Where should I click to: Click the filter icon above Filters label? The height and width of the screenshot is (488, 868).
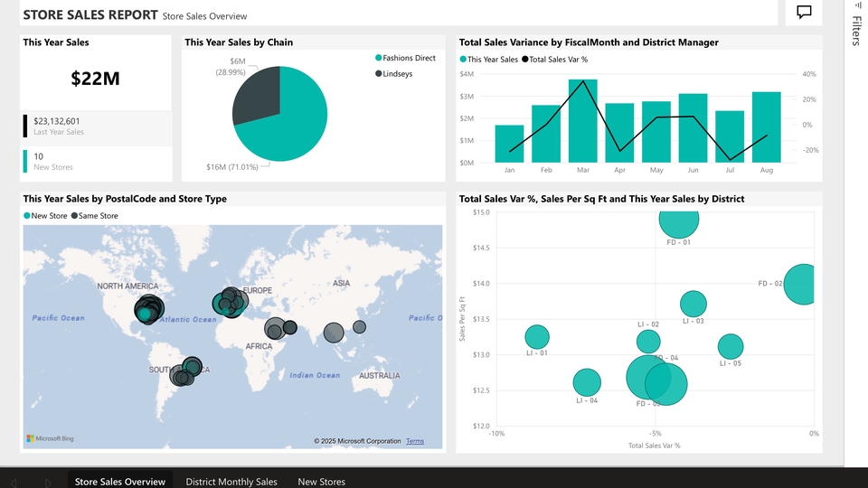[857, 5]
